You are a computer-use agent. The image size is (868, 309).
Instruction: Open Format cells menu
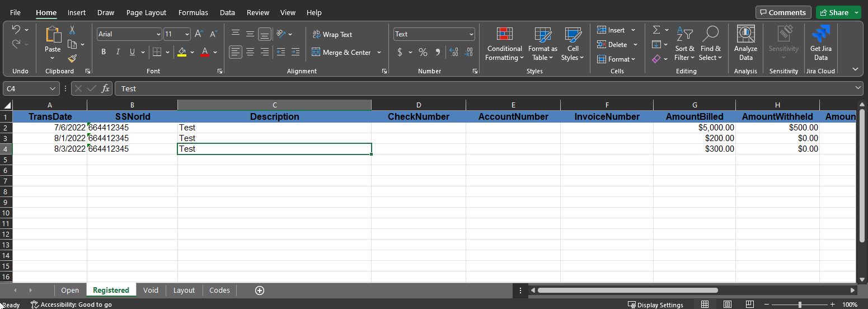pyautogui.click(x=616, y=59)
